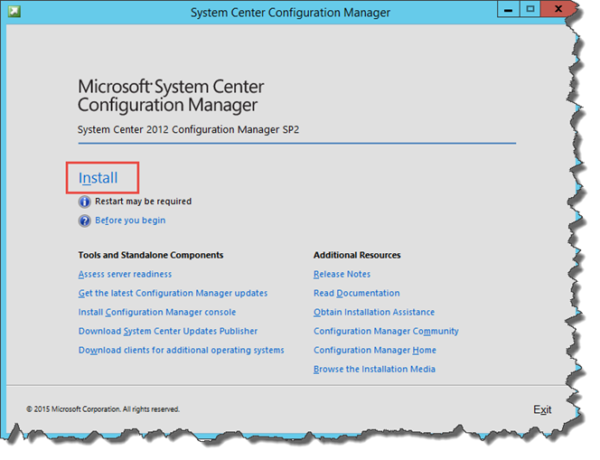Get the latest Configuration Manager updates

click(x=173, y=293)
